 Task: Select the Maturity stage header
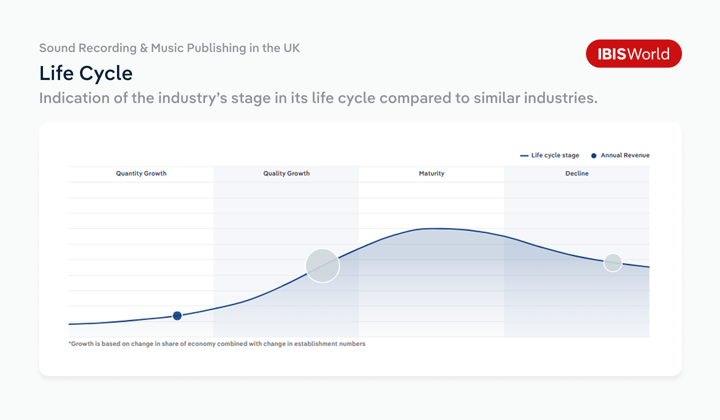click(x=431, y=174)
